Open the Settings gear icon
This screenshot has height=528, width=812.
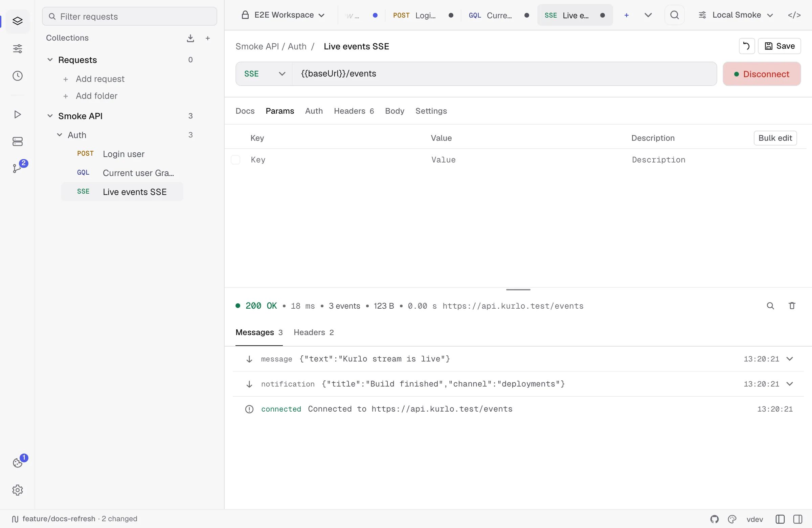(17, 490)
